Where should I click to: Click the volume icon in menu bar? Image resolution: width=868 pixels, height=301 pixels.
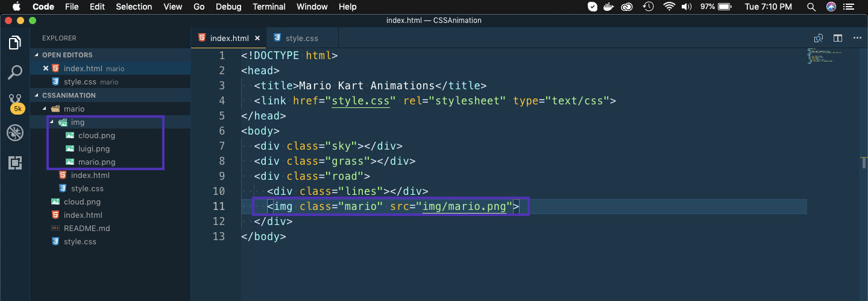pyautogui.click(x=687, y=7)
